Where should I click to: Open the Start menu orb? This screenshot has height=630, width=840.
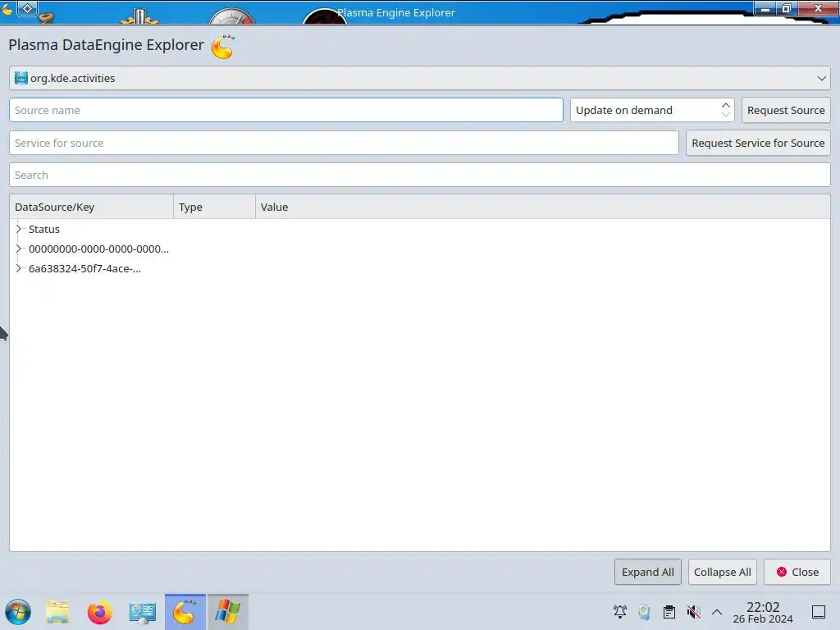tap(18, 612)
